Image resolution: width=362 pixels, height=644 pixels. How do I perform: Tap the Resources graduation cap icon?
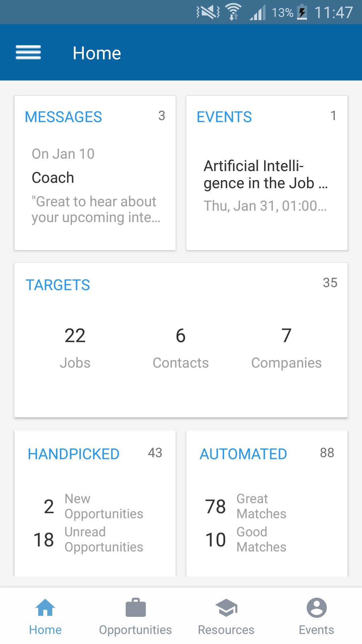[x=226, y=607]
